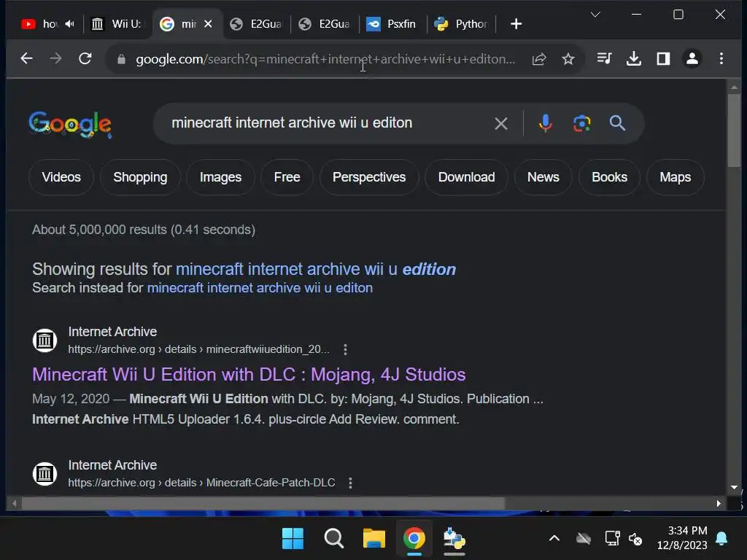Open options for Minecraft-Cafe-Patch-DLC result
Image resolution: width=747 pixels, height=560 pixels.
(x=351, y=483)
